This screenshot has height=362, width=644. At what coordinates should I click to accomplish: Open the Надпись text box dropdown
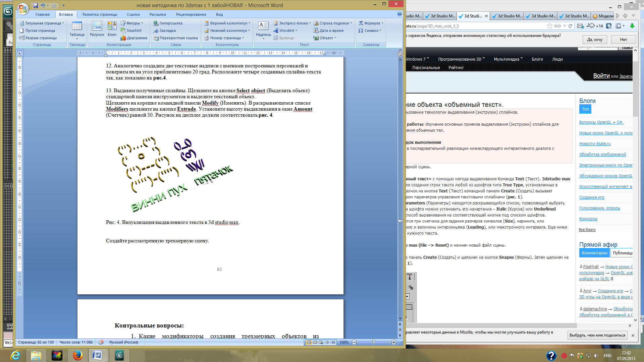click(x=263, y=30)
